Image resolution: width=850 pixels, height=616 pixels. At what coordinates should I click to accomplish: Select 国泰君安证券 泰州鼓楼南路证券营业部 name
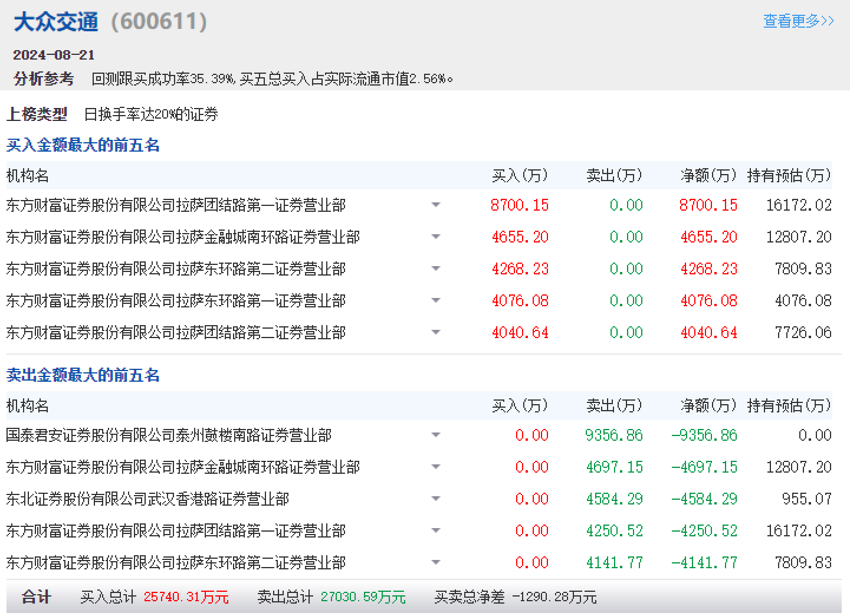169,435
